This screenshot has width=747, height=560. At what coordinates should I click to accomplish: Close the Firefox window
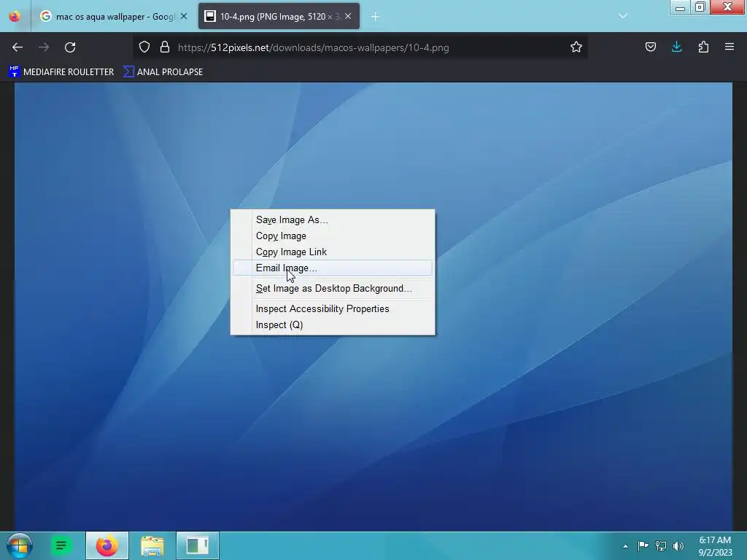pos(727,7)
